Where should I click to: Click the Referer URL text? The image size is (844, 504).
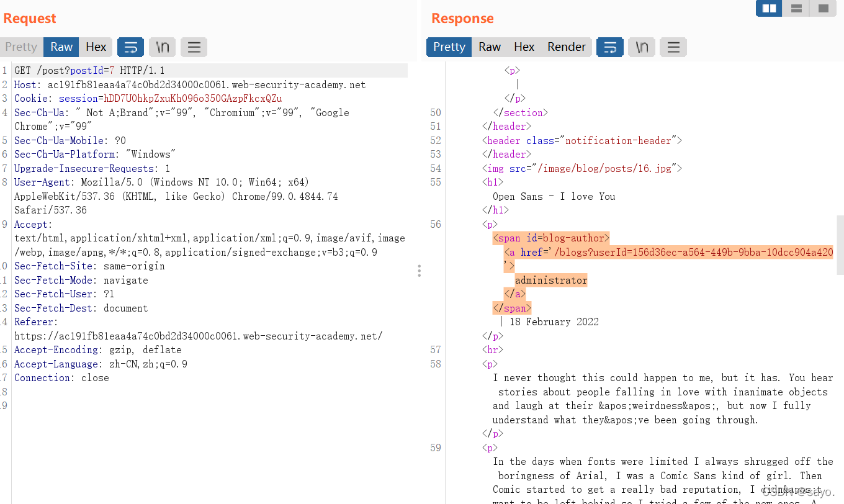(x=199, y=336)
